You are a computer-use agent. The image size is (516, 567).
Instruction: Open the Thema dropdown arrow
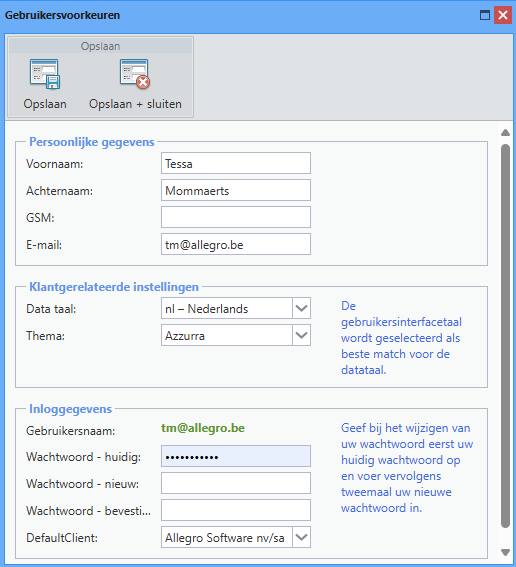click(301, 335)
